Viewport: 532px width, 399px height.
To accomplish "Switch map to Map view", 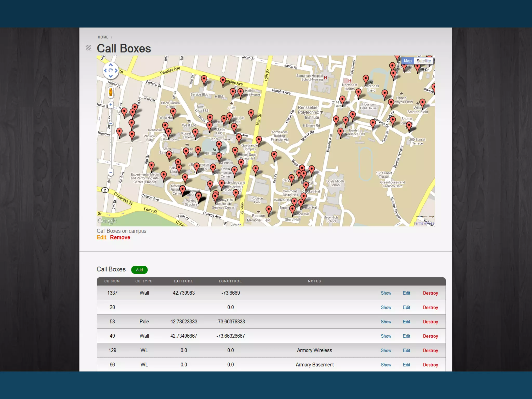I will point(407,61).
